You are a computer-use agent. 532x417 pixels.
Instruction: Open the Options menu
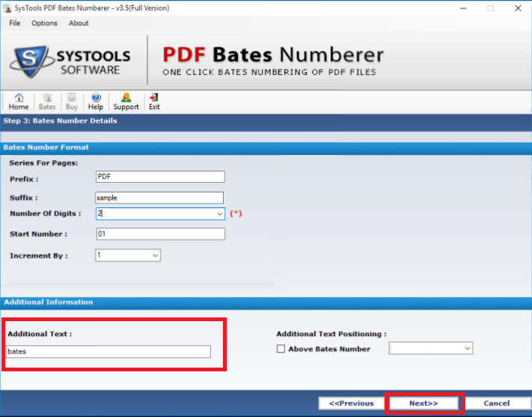coord(44,23)
